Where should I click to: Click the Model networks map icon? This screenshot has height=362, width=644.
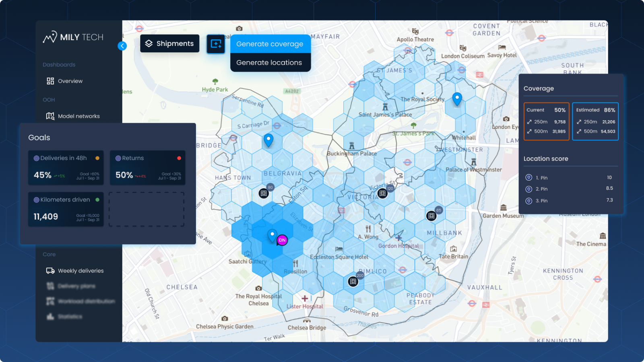[x=50, y=116]
